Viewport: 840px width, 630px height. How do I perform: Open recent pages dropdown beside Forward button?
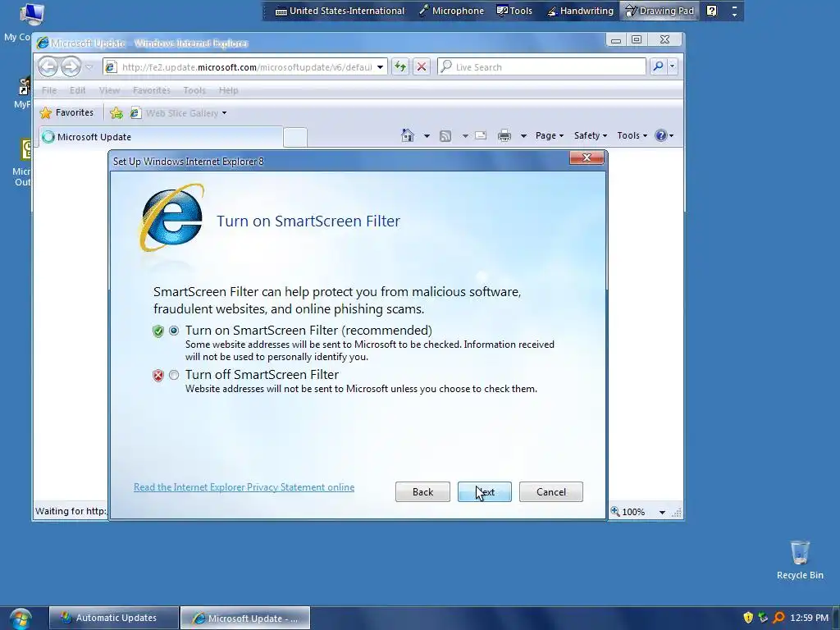pos(89,67)
